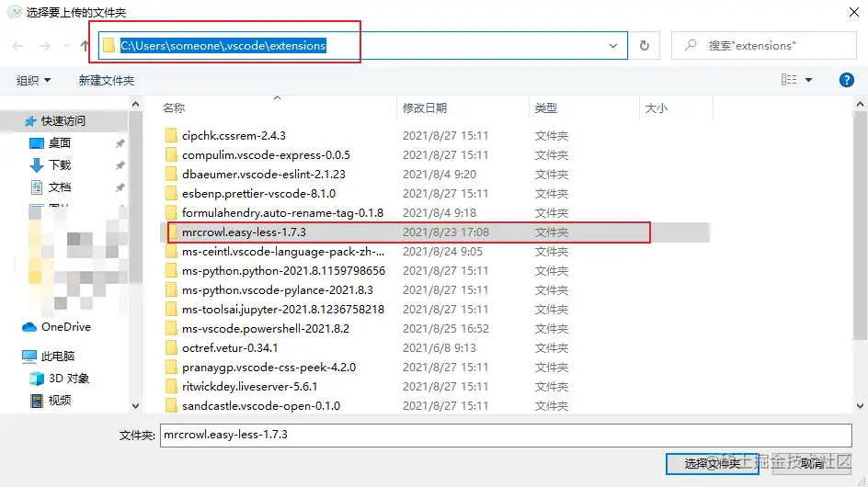Select folder ms-python.python-2021.8.1159798656

pos(283,271)
